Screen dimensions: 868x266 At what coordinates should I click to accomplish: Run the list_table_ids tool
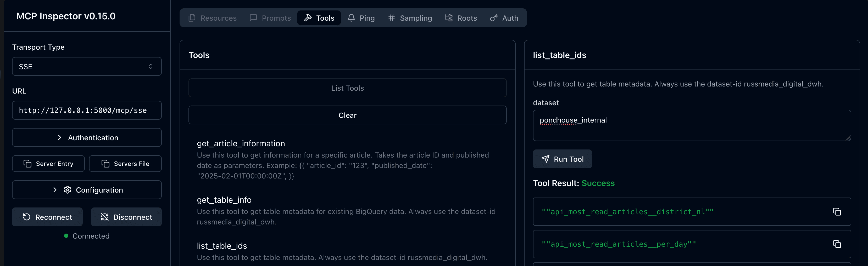tap(562, 159)
